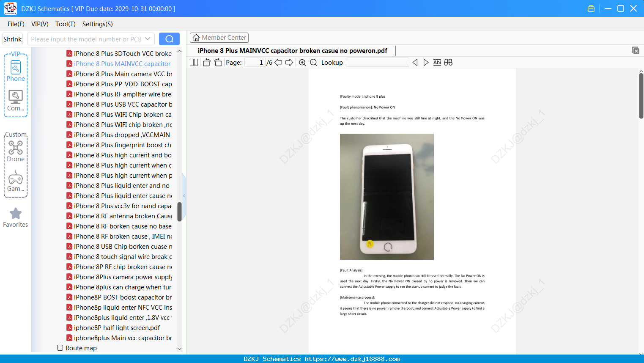Open 'iPhone 8 Plus liquid enter and no' file
The image size is (644, 363).
[x=122, y=185]
